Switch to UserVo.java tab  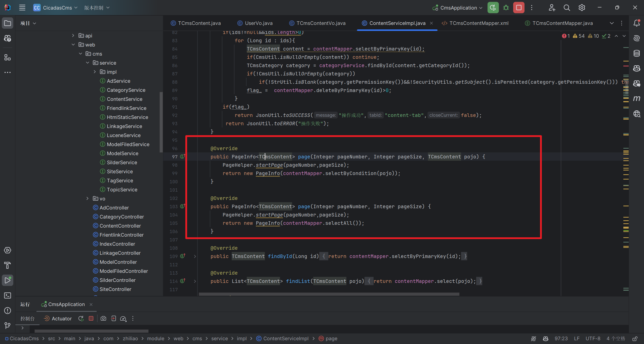(255, 23)
